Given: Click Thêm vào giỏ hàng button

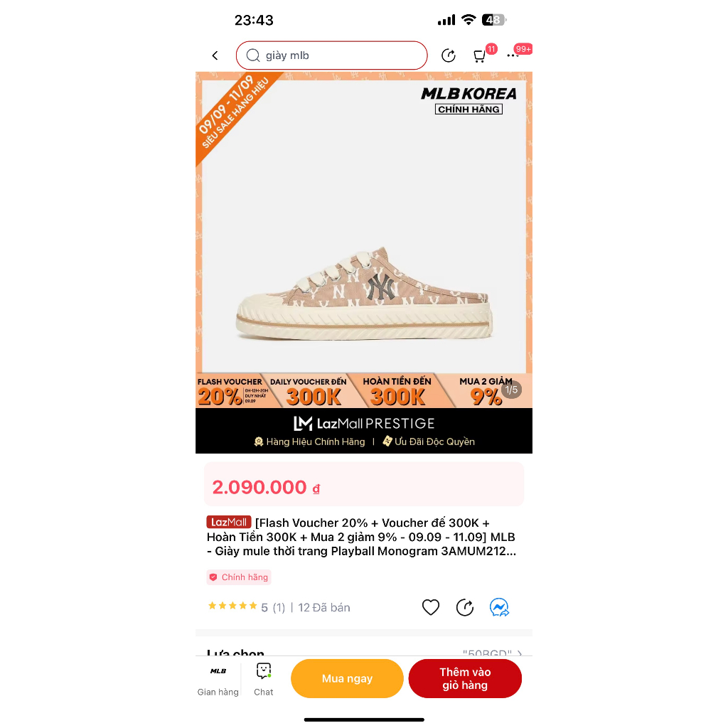Looking at the screenshot, I should 465,678.
